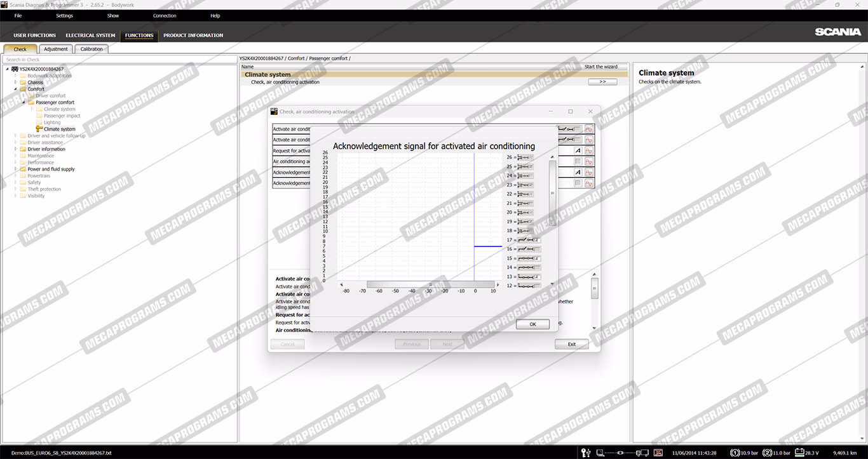Click the graph's left scroll arrow
The width and height of the screenshot is (868, 459).
click(x=341, y=284)
